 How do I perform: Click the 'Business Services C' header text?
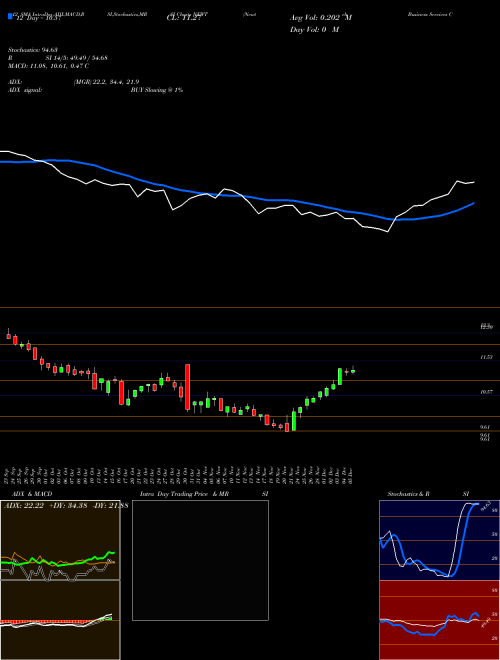point(430,14)
